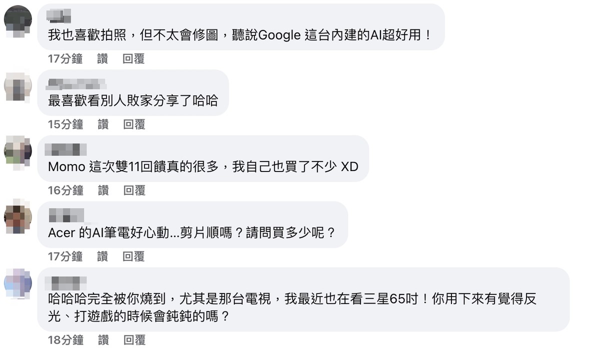Image resolution: width=600 pixels, height=364 pixels.
Task: Open the 17分鐘 timestamp of the first comment
Action: [x=64, y=58]
